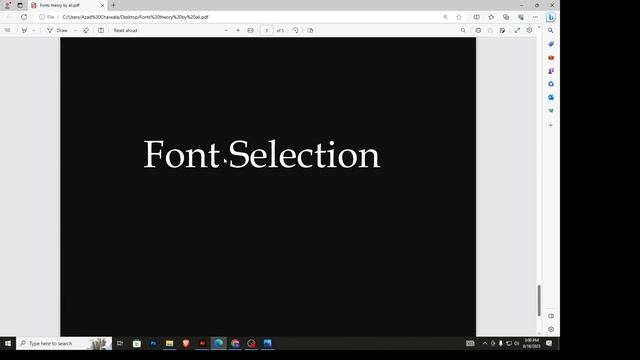Search within the PDF document
This screenshot has width=640, height=360.
click(463, 30)
